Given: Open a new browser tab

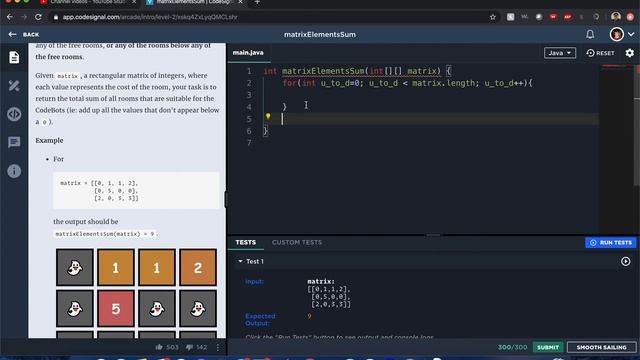Looking at the screenshot, I should coord(257,2).
